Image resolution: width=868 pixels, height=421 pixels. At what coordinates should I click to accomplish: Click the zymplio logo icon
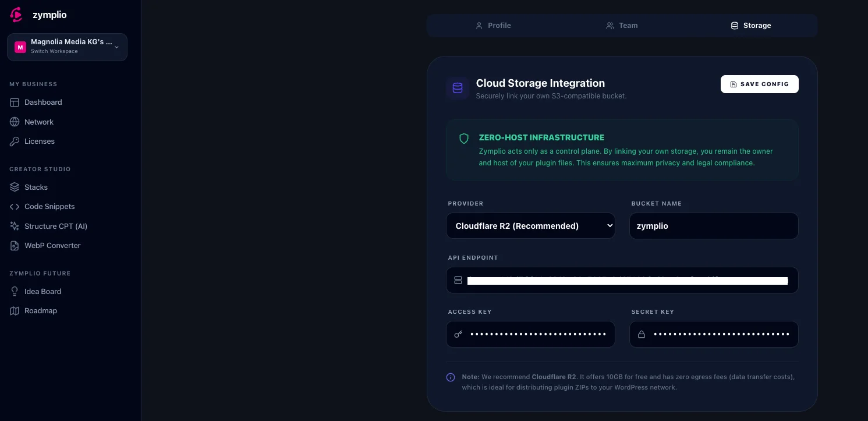pos(16,15)
